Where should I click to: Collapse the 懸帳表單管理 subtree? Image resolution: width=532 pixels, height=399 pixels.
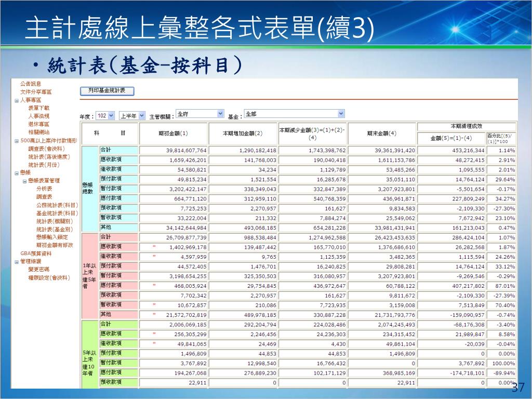click(24, 181)
